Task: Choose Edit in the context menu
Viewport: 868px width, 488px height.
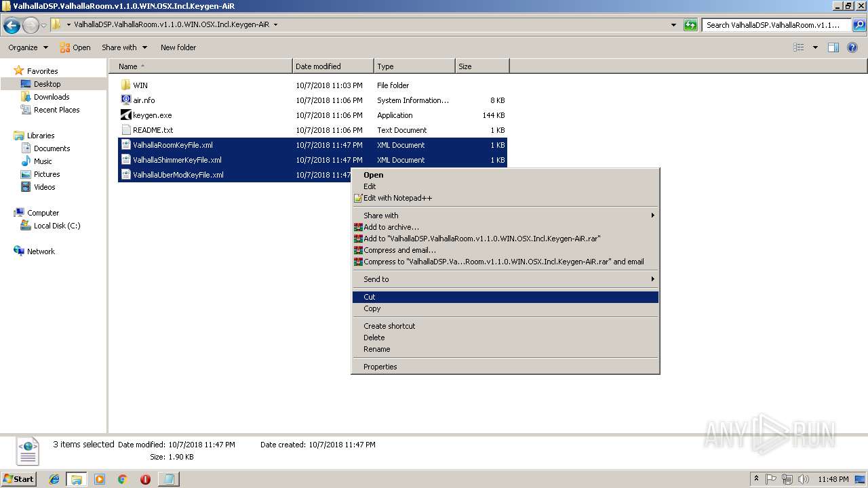Action: pyautogui.click(x=505, y=186)
